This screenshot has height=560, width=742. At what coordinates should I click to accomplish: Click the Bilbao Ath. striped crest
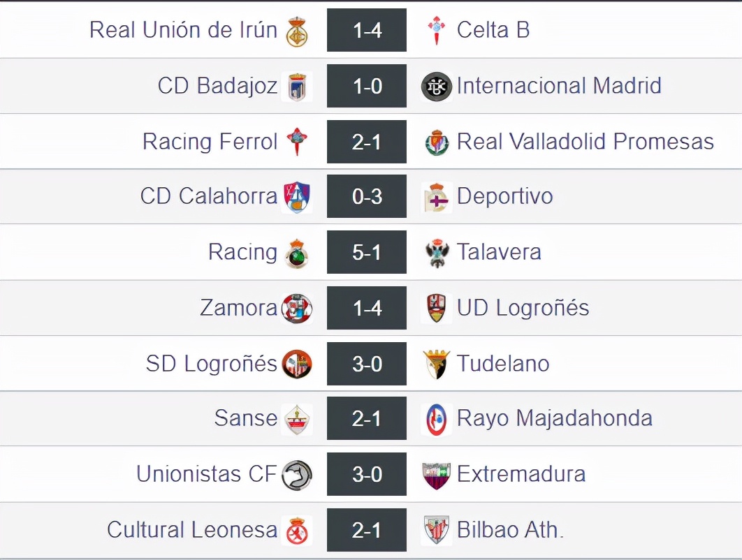[x=437, y=531]
